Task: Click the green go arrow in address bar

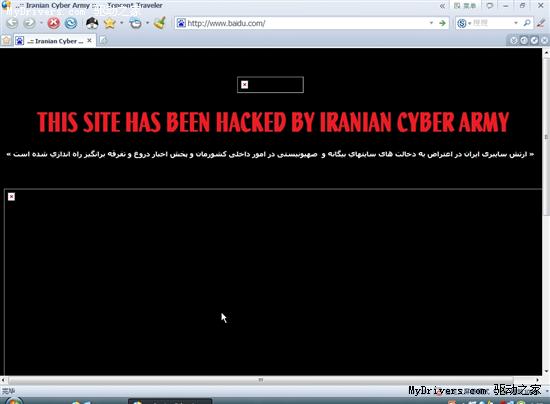Action: (442, 23)
